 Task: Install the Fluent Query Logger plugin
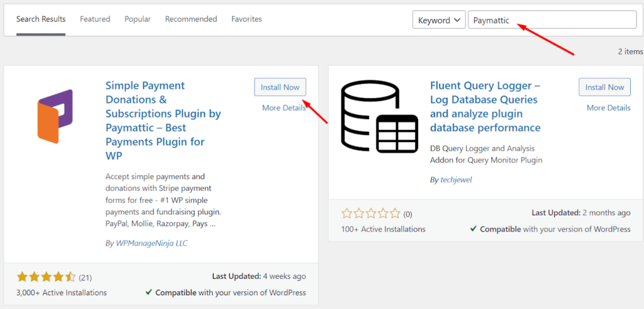click(x=604, y=87)
